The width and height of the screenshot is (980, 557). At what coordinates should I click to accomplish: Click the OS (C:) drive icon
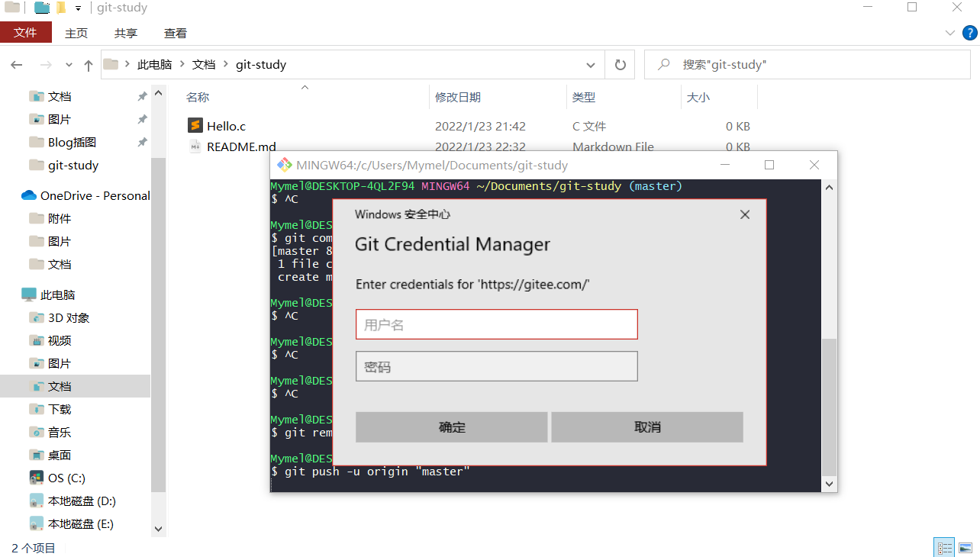pyautogui.click(x=36, y=478)
